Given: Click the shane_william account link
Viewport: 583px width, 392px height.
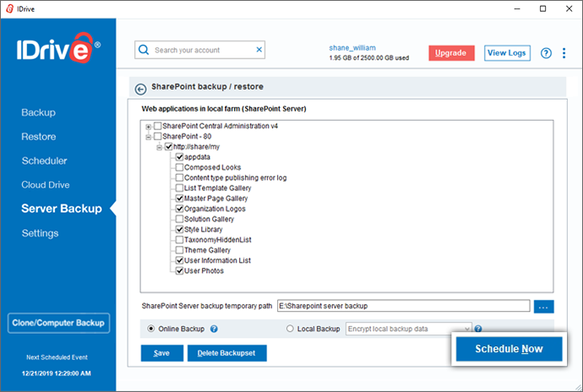Looking at the screenshot, I should [x=352, y=48].
